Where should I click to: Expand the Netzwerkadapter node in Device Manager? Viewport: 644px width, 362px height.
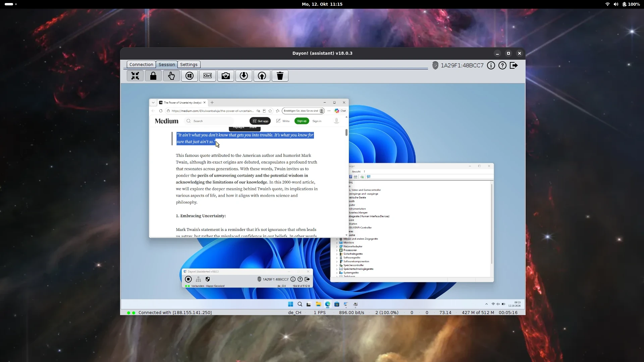point(337,246)
